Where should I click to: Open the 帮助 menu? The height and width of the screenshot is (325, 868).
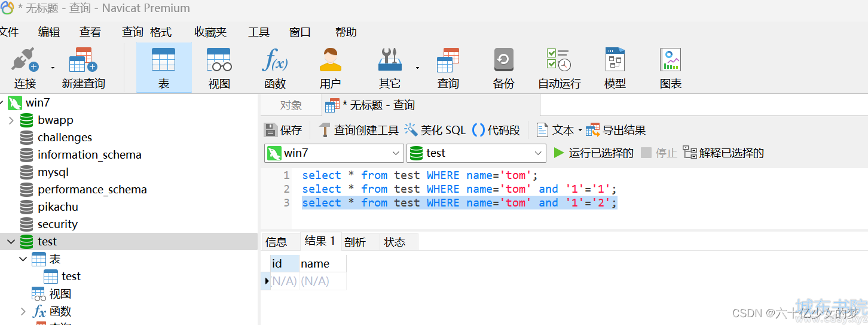[346, 32]
